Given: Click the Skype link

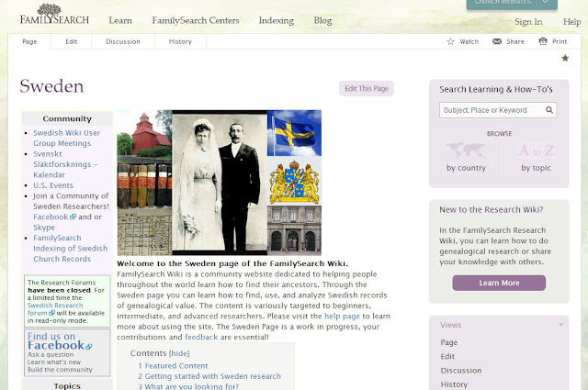Looking at the screenshot, I should [44, 228].
